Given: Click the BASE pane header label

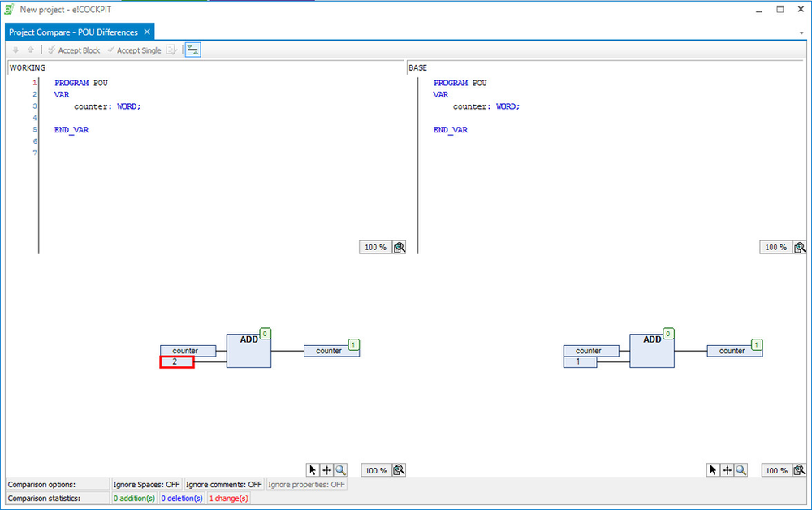Looking at the screenshot, I should pyautogui.click(x=418, y=68).
